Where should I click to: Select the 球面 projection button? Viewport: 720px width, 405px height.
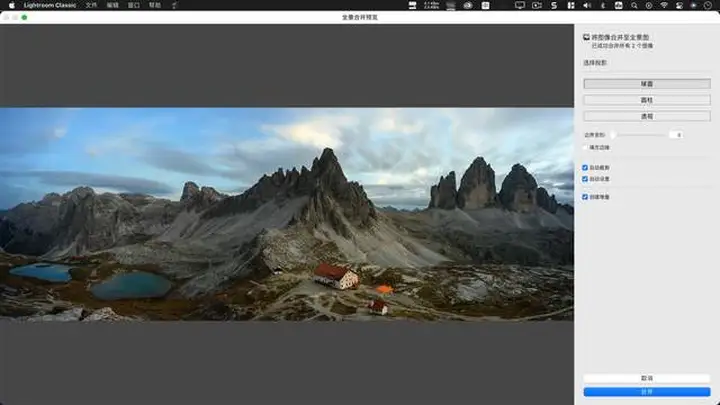click(x=647, y=84)
